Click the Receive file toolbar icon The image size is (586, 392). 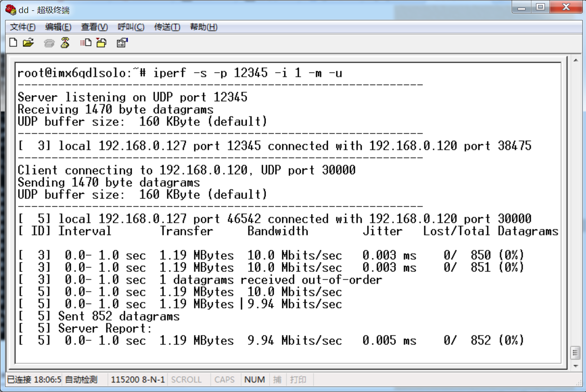point(101,43)
